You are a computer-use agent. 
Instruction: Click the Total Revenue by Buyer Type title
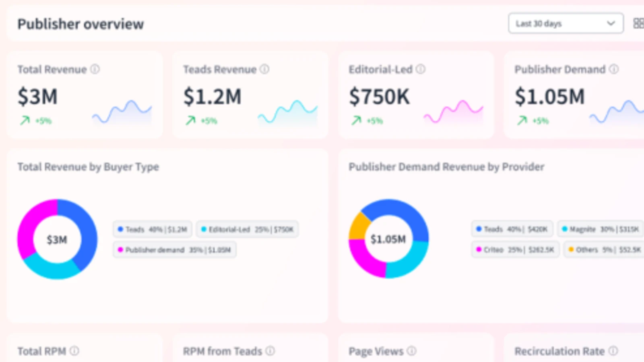point(88,167)
